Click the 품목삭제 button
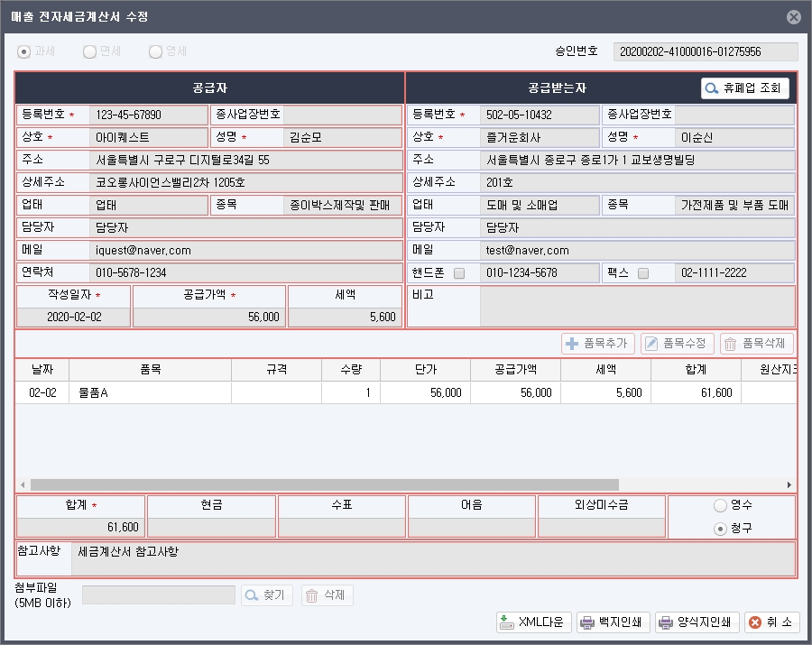This screenshot has width=812, height=645. tap(757, 343)
